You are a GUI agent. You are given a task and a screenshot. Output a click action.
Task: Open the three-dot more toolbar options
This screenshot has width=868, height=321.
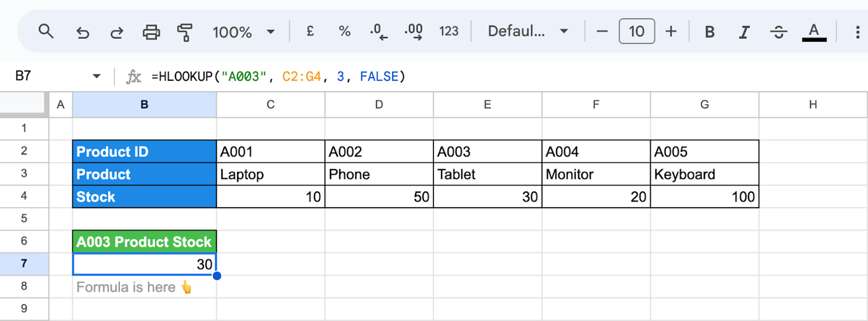click(x=858, y=32)
